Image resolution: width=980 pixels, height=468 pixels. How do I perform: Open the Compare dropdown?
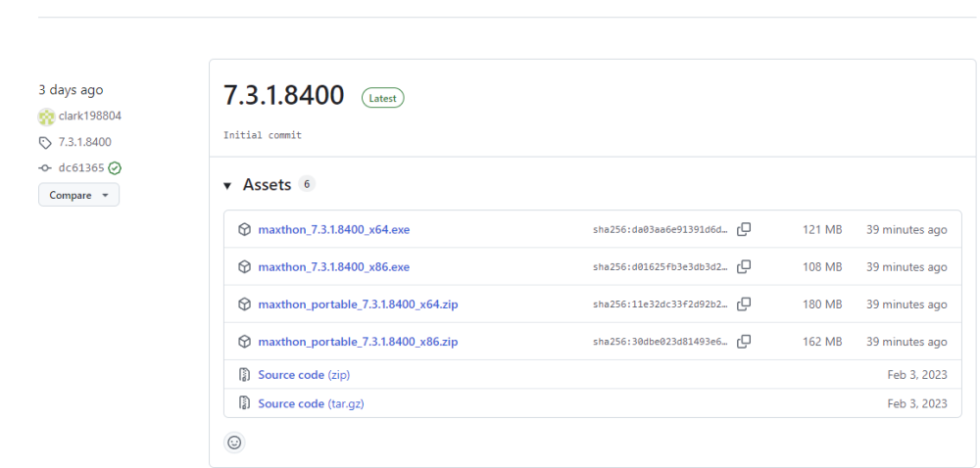(78, 195)
